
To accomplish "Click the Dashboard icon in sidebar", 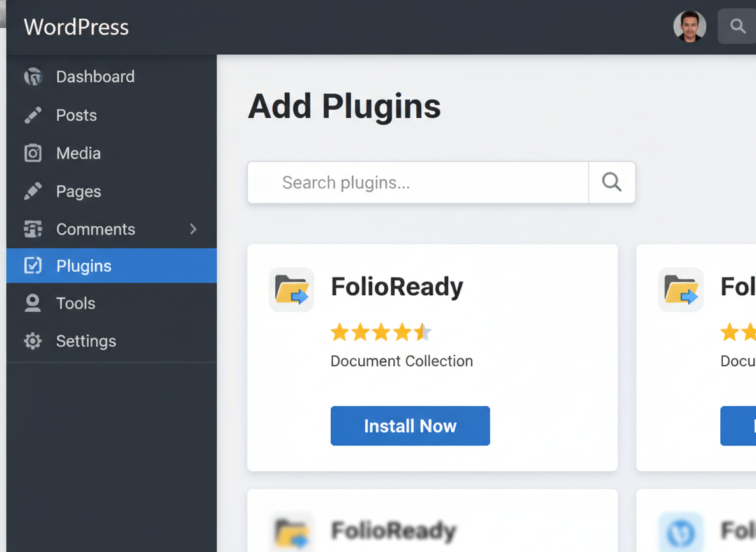I will (x=33, y=77).
